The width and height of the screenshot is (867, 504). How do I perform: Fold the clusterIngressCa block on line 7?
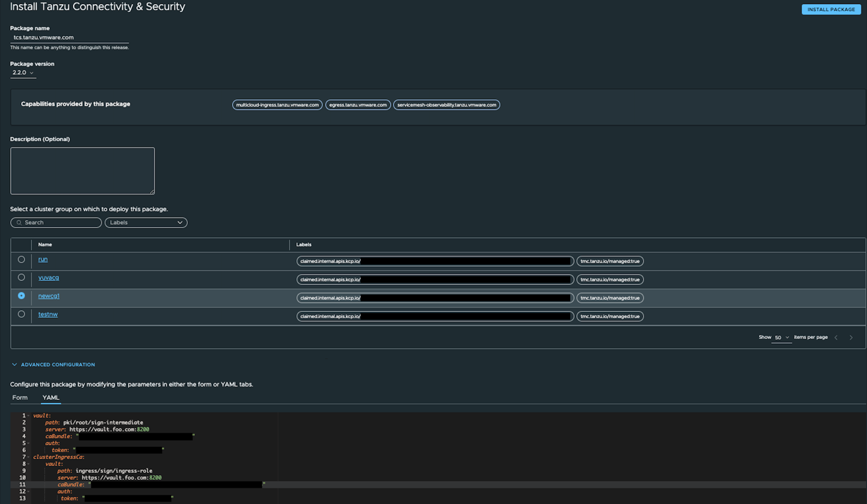(x=28, y=457)
